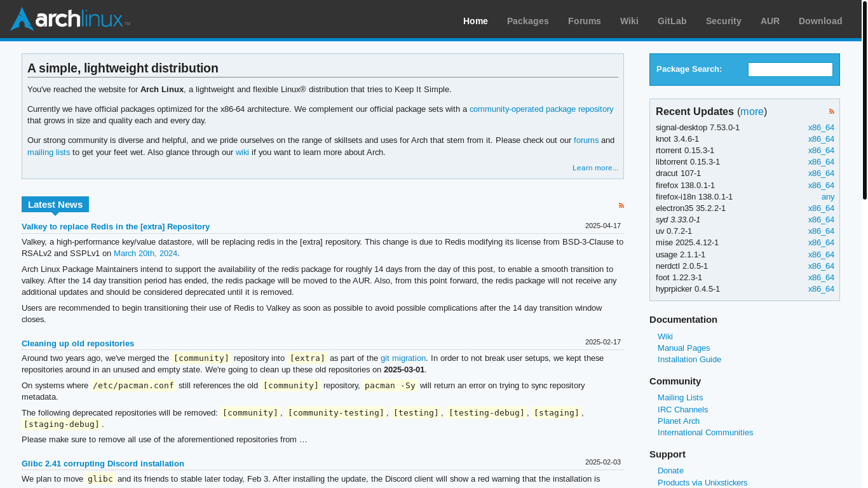Open International Communities link
Screen dimensions: 868x488
[x=705, y=433]
